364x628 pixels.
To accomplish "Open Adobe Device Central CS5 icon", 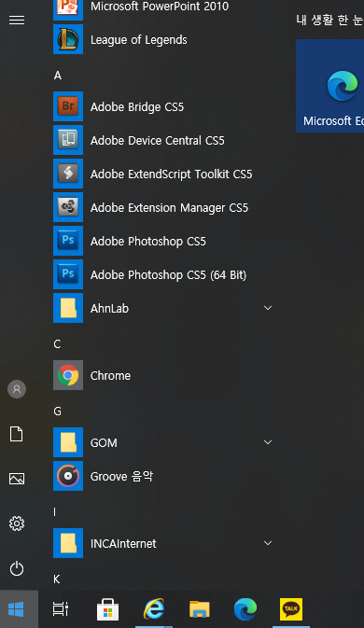I will 68,140.
